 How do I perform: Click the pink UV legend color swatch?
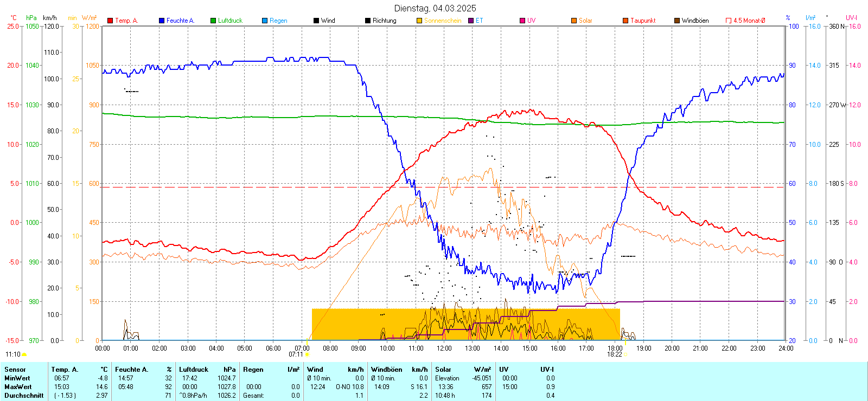(x=522, y=21)
